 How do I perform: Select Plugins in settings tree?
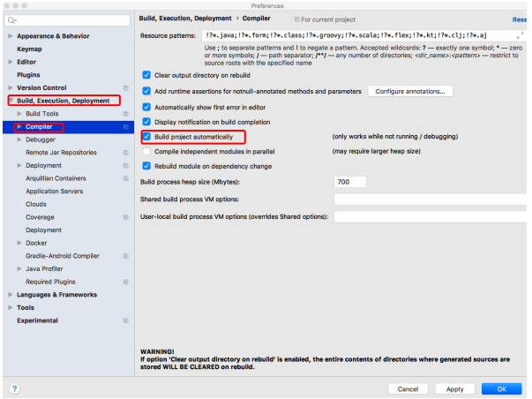coord(28,75)
